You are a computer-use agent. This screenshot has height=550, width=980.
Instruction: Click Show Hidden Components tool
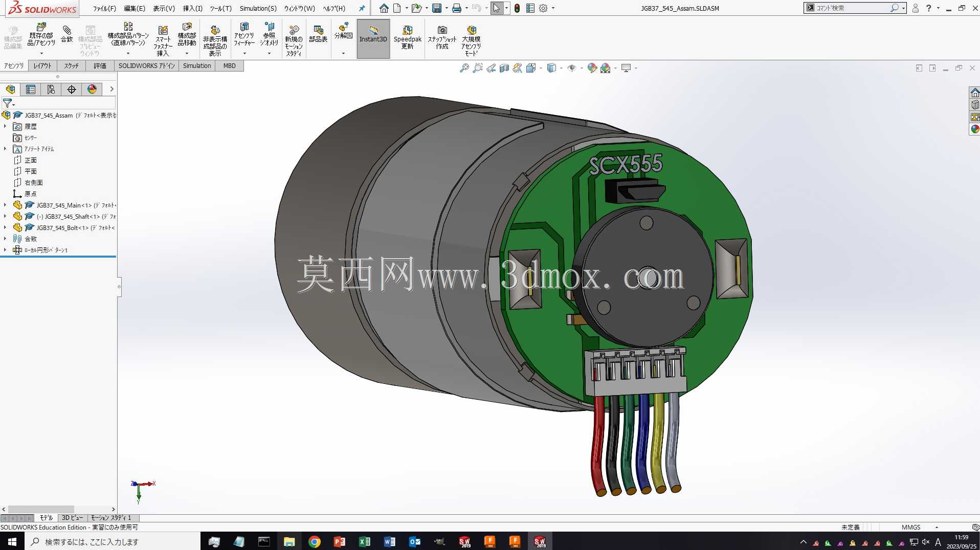[215, 40]
